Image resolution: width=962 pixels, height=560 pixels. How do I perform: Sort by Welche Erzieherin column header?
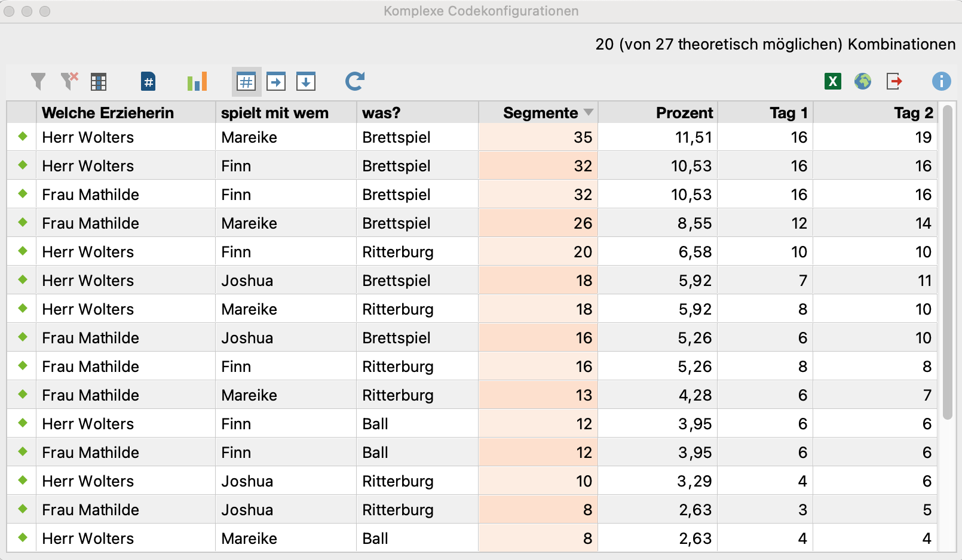(x=108, y=113)
